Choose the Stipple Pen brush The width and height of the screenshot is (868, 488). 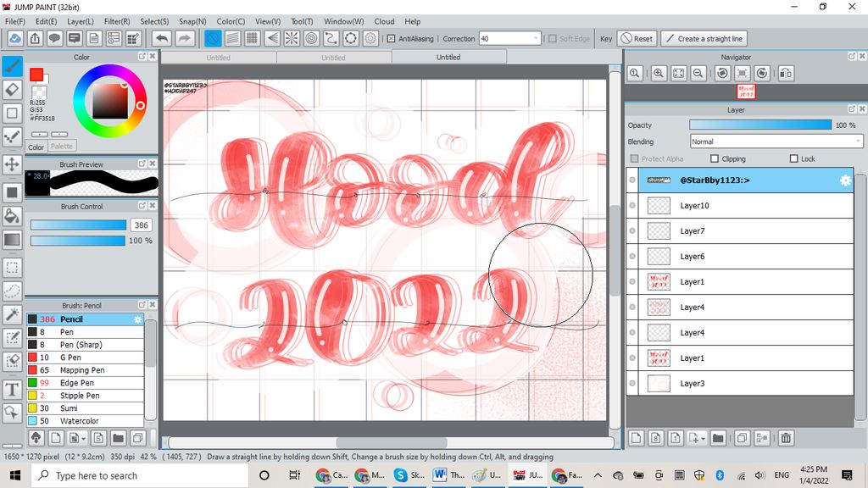pos(86,396)
